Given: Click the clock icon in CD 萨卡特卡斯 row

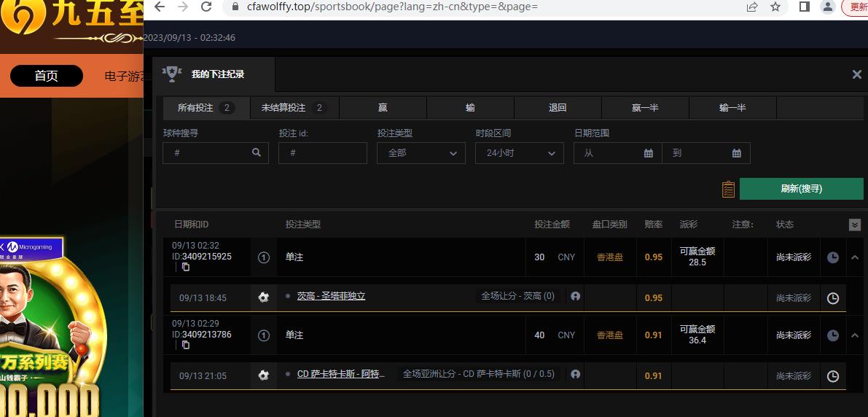Looking at the screenshot, I should [832, 376].
